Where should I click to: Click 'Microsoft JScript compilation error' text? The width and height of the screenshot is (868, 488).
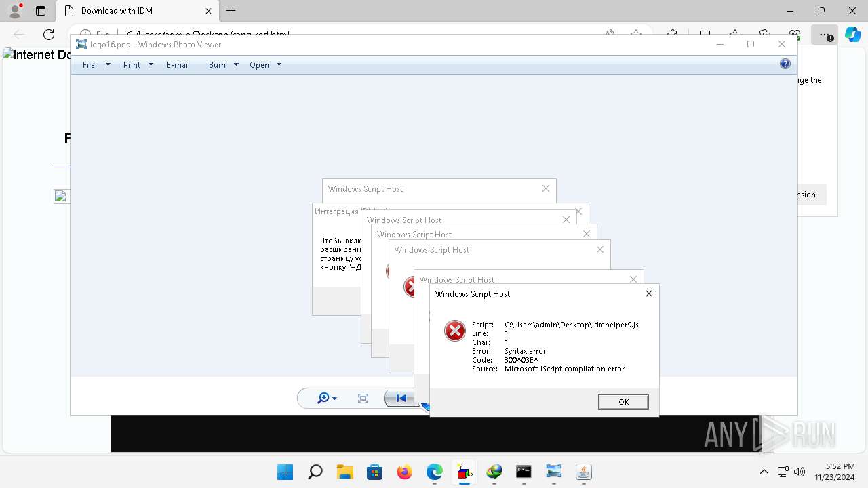point(564,369)
